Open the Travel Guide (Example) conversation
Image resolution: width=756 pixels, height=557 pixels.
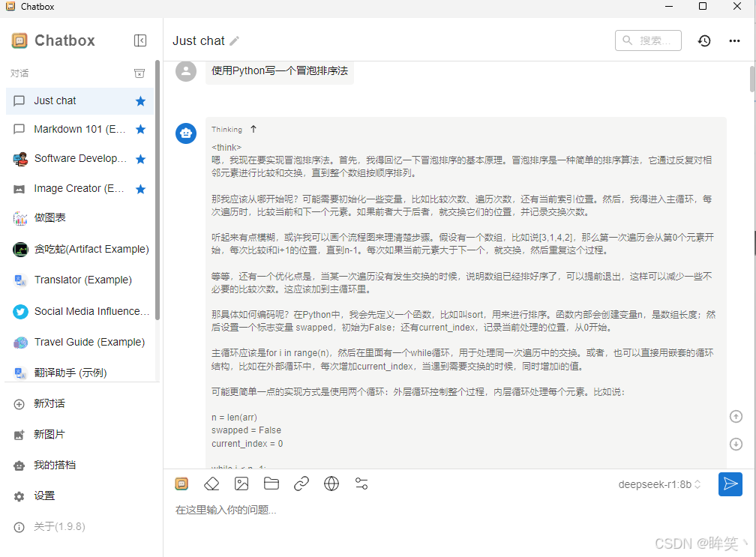click(x=79, y=342)
